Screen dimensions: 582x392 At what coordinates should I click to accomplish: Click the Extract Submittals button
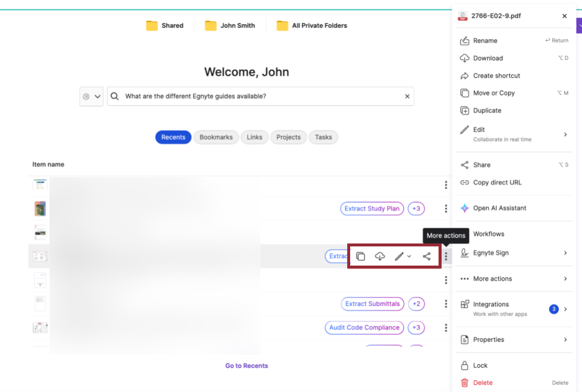372,303
